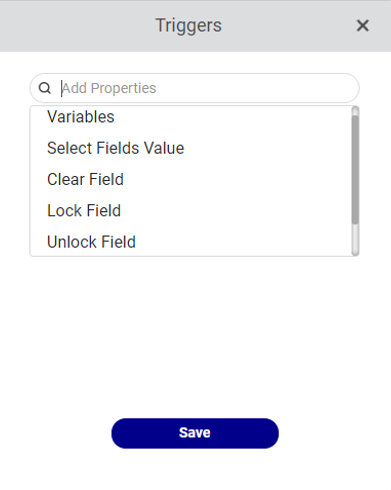Image resolution: width=391 pixels, height=490 pixels.
Task: Place cursor in Add Properties box
Action: [195, 88]
